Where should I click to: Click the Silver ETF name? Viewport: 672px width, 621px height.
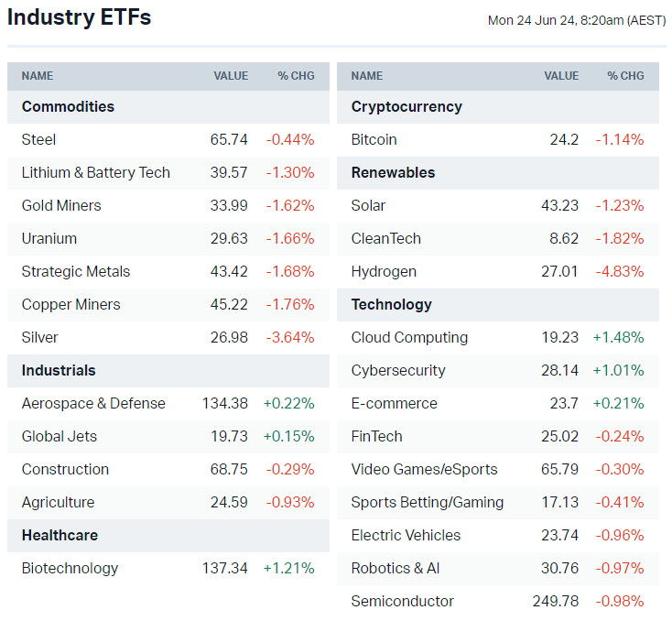point(40,337)
